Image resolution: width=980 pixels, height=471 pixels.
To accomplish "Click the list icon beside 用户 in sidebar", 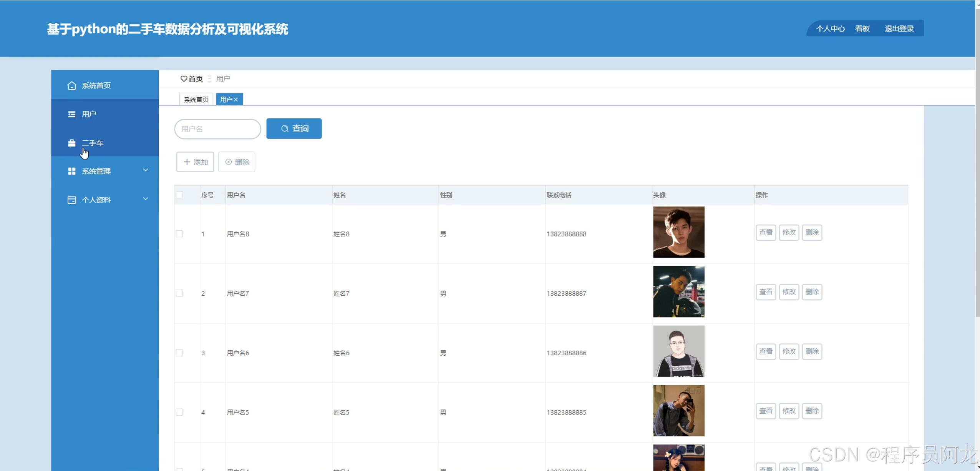I will tap(71, 114).
